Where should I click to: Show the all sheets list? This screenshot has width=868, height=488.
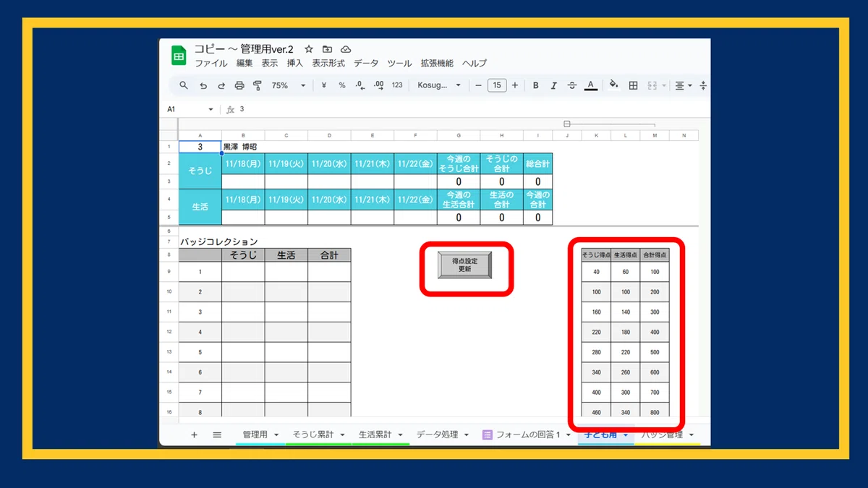point(217,435)
